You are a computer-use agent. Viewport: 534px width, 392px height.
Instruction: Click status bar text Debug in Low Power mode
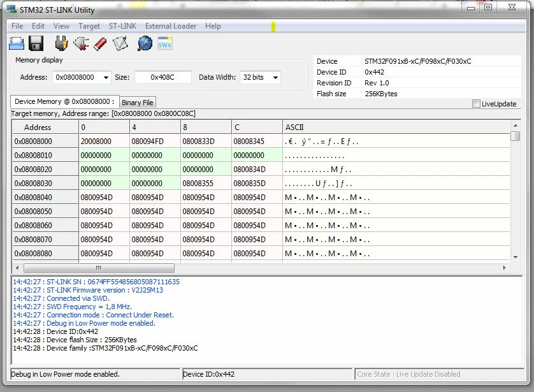point(65,374)
